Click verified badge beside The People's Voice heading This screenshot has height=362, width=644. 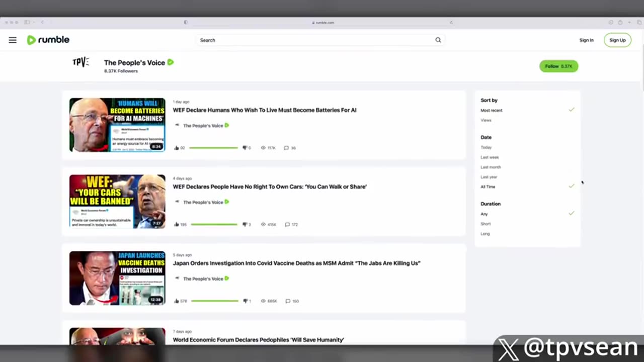click(171, 62)
